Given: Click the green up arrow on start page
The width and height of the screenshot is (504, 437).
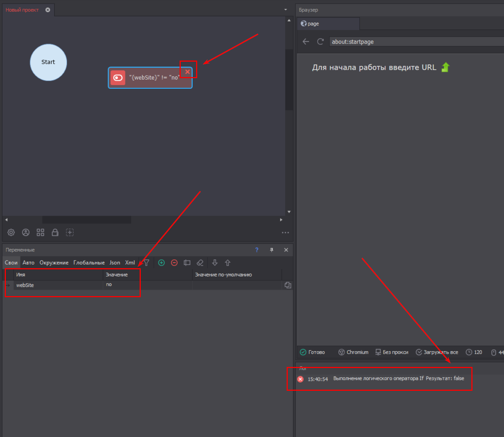Looking at the screenshot, I should pos(445,67).
